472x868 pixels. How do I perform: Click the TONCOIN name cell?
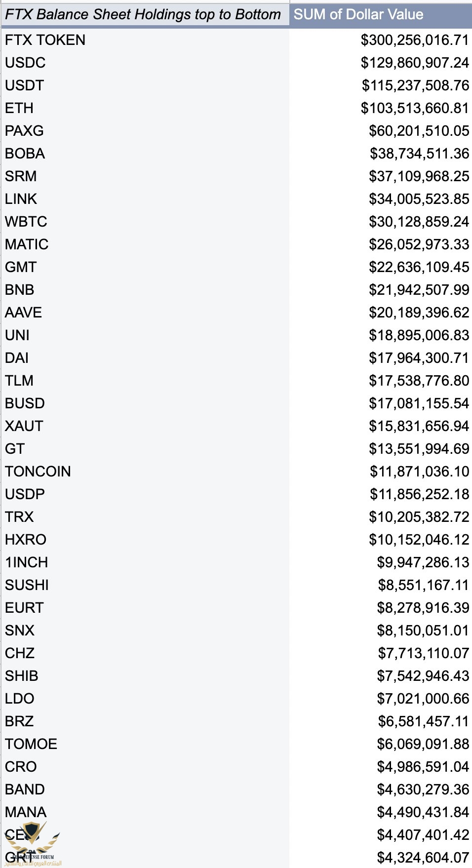(38, 472)
